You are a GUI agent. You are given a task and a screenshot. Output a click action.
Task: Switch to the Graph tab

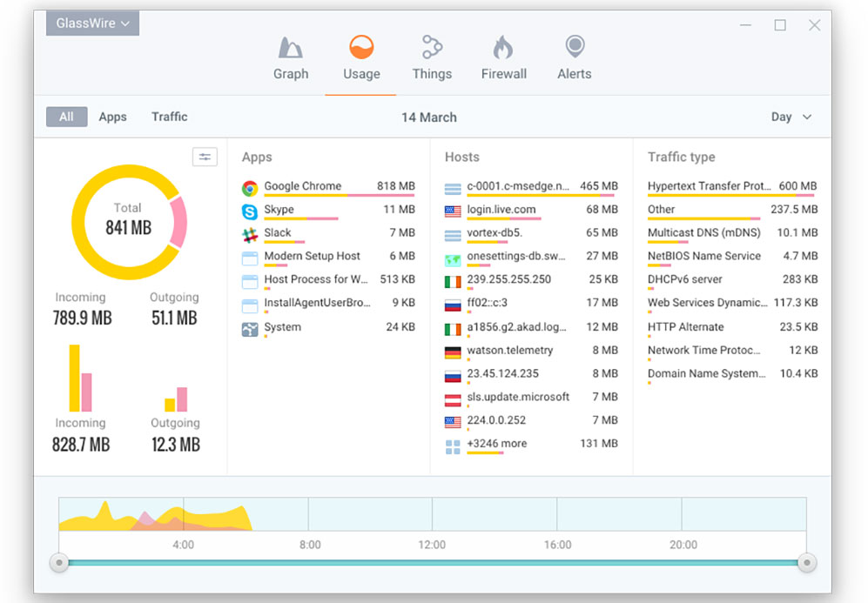291,58
